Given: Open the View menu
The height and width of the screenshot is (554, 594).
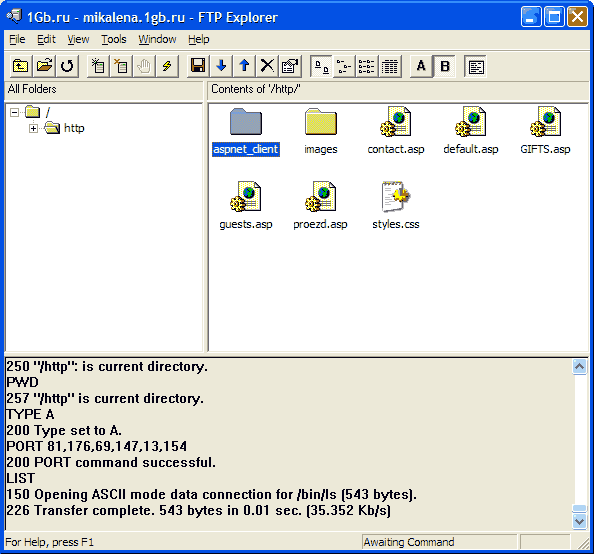Looking at the screenshot, I should pyautogui.click(x=78, y=39).
